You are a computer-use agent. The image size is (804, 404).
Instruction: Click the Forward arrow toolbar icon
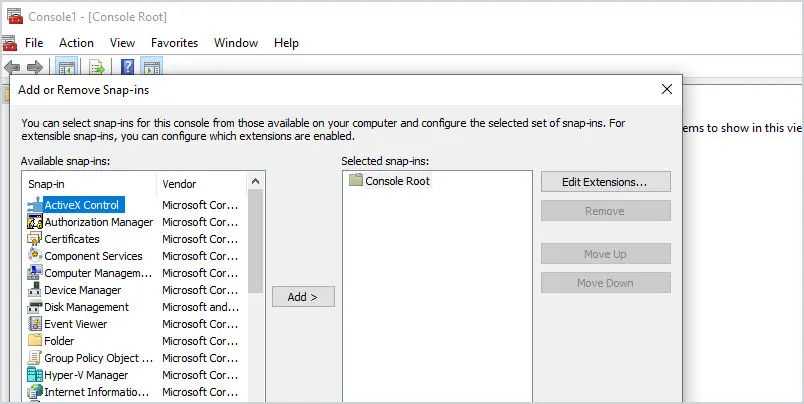tap(35, 67)
